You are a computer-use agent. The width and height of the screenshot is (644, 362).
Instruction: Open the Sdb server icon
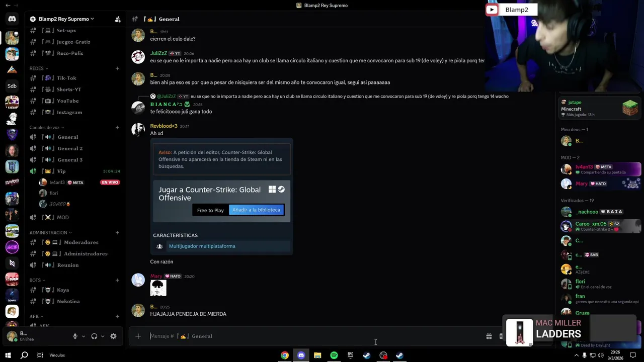tap(12, 86)
